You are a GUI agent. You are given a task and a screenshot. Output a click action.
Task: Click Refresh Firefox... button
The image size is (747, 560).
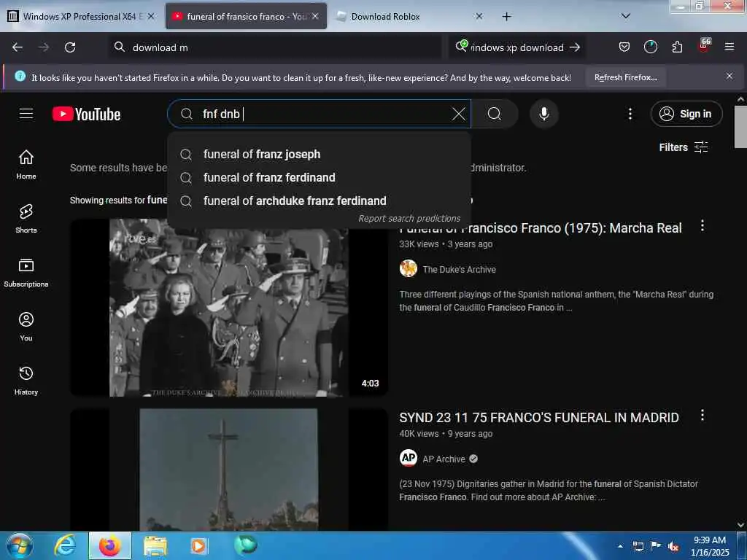[x=625, y=77]
